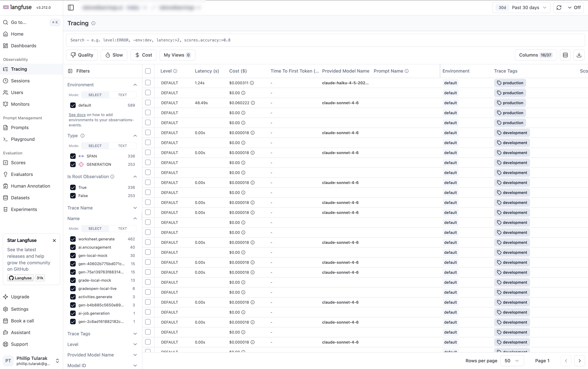Uncheck the GENERATION type filter
Screen dimensions: 588x369
point(73,165)
